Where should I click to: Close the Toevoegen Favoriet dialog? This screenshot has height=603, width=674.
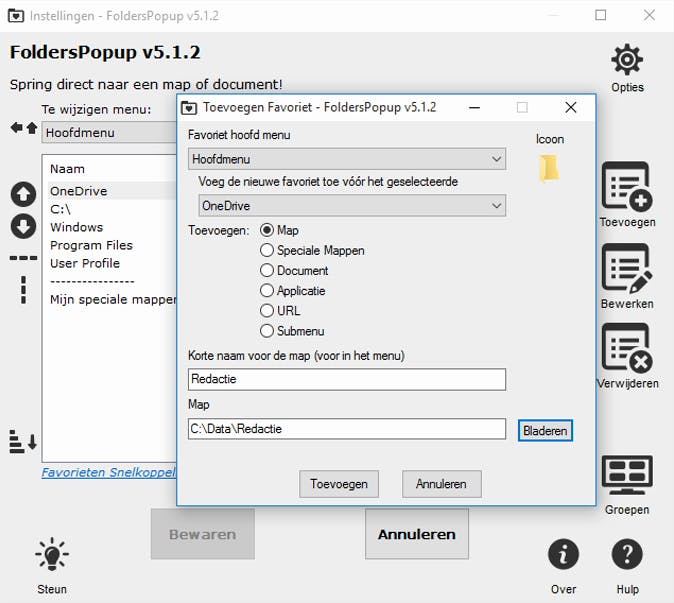571,107
